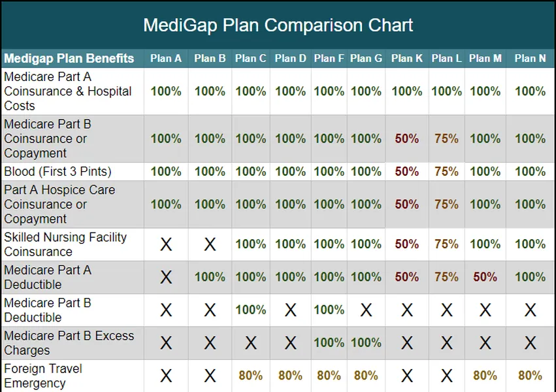
Task: Select the Blood (First 3 Pints) row label
Action: (58, 171)
